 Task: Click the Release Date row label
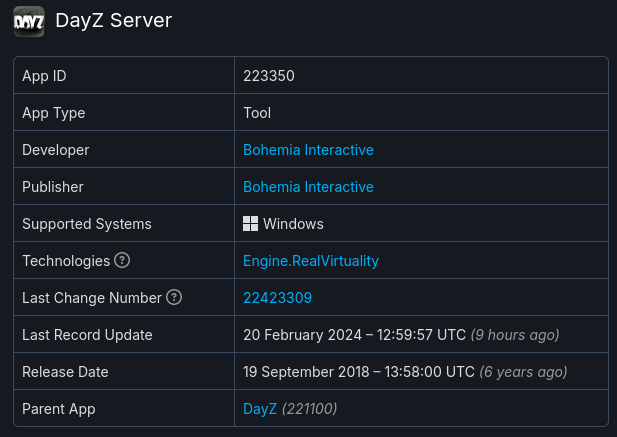[65, 372]
